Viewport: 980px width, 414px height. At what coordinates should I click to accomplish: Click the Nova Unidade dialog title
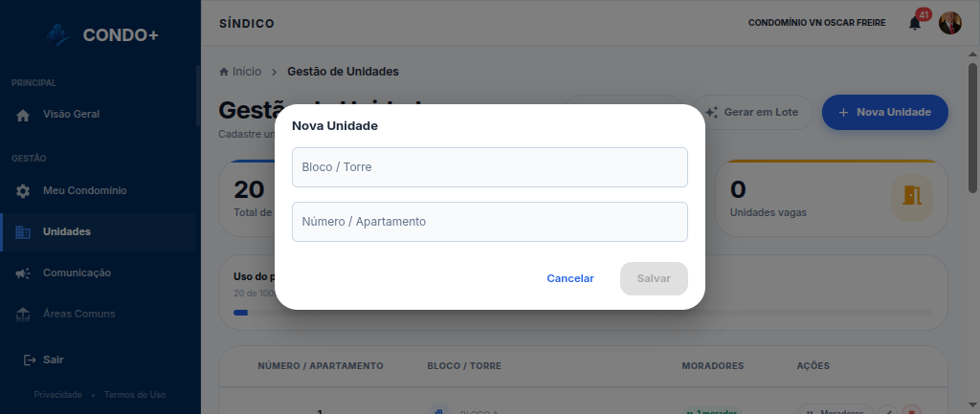coord(335,126)
